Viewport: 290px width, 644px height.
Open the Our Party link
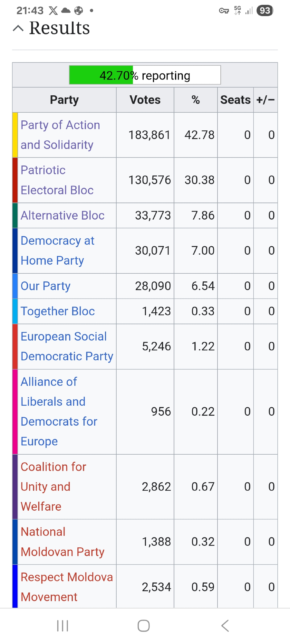point(45,286)
